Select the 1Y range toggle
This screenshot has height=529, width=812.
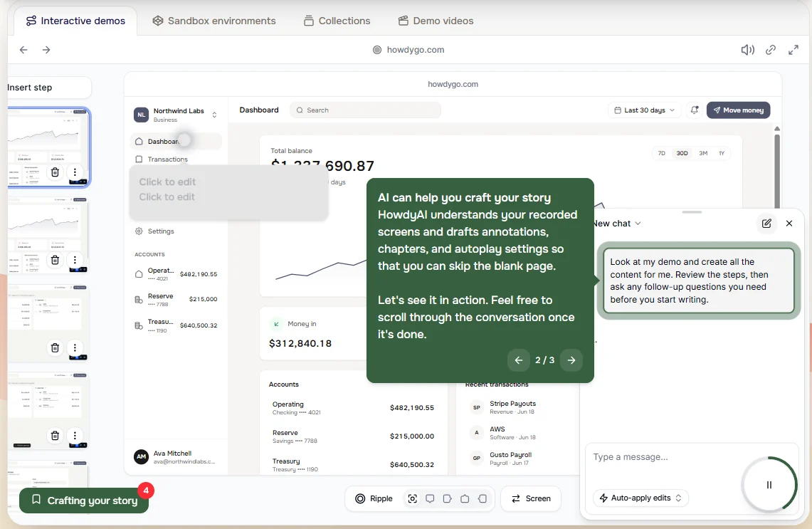(722, 153)
